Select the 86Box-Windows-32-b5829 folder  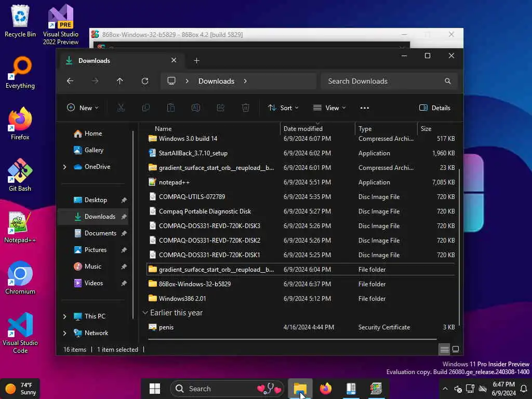coord(301,284)
